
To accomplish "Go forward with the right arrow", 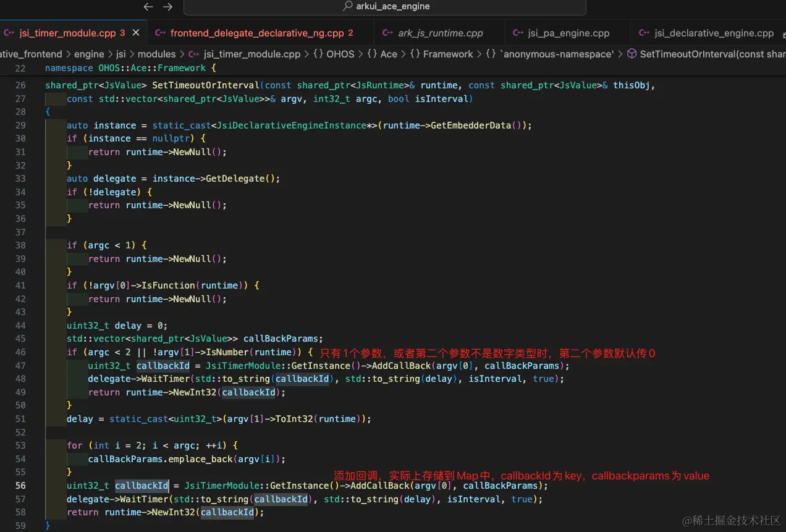I will pos(167,7).
